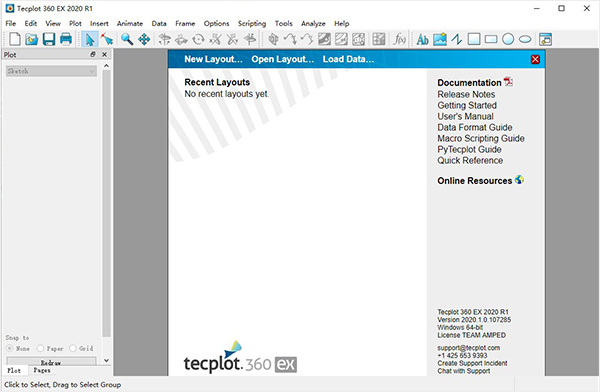Open the Plot menu
Screen dimensions: 600x392
coord(75,23)
